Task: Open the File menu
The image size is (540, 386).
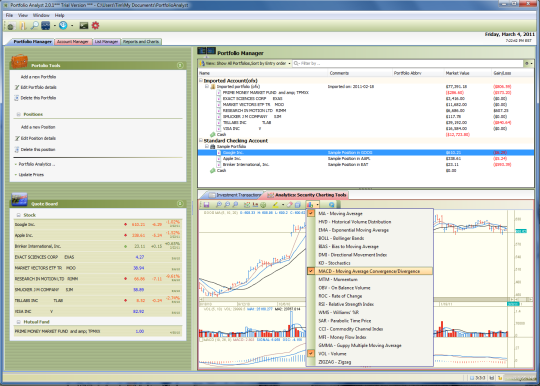Action: pyautogui.click(x=9, y=15)
